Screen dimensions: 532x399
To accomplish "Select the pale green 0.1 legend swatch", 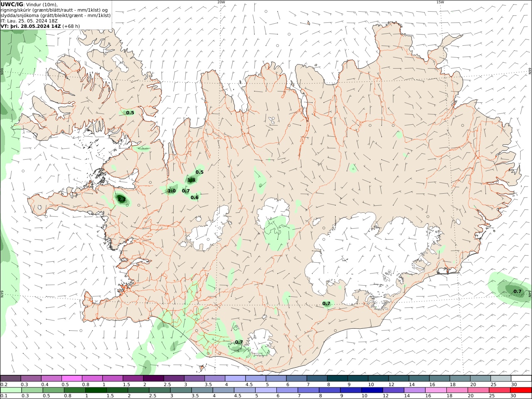I will tap(10, 390).
